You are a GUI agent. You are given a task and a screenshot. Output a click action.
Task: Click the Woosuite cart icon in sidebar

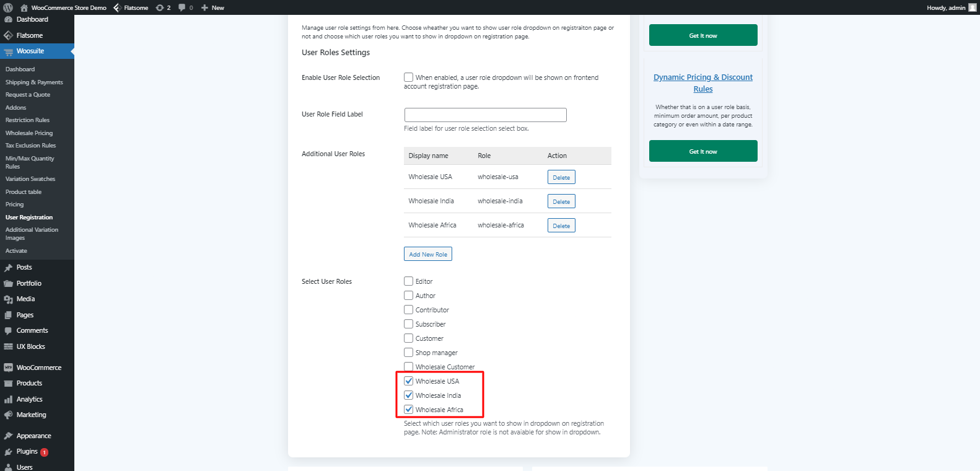pos(9,51)
